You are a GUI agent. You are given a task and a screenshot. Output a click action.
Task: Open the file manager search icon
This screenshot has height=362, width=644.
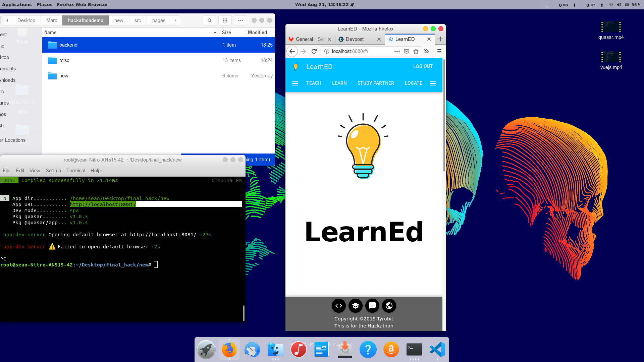[x=210, y=20]
